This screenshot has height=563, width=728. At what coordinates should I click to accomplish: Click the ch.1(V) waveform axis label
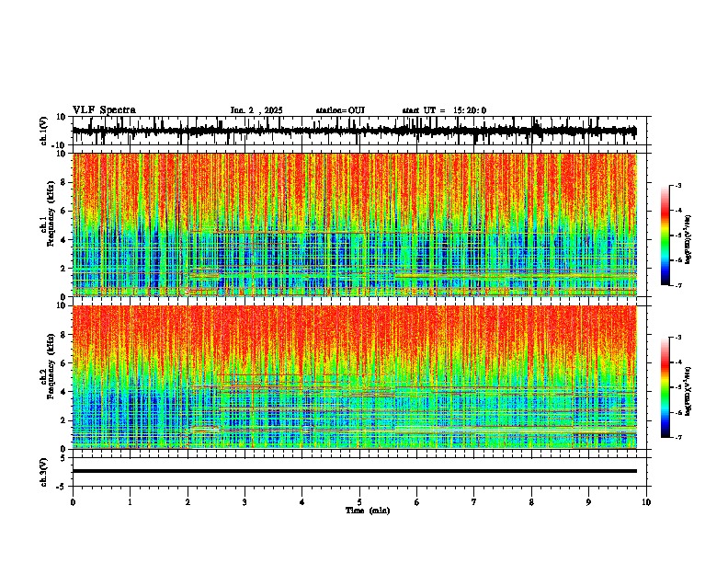pos(44,131)
